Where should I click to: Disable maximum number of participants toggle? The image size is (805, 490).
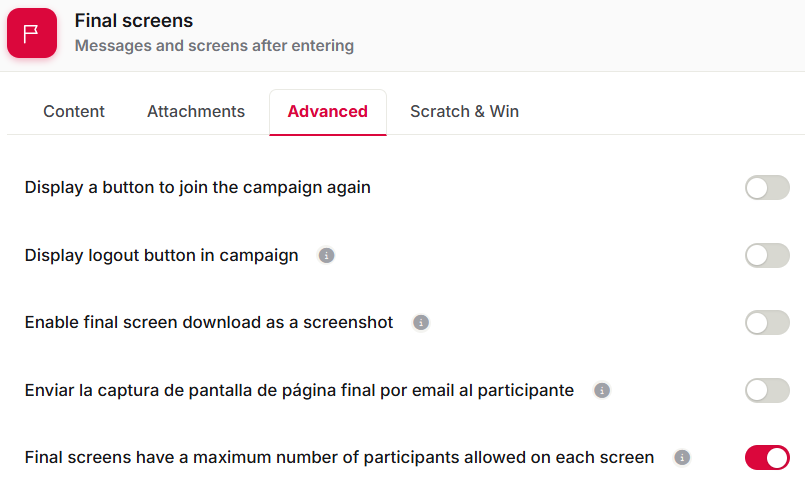point(767,457)
